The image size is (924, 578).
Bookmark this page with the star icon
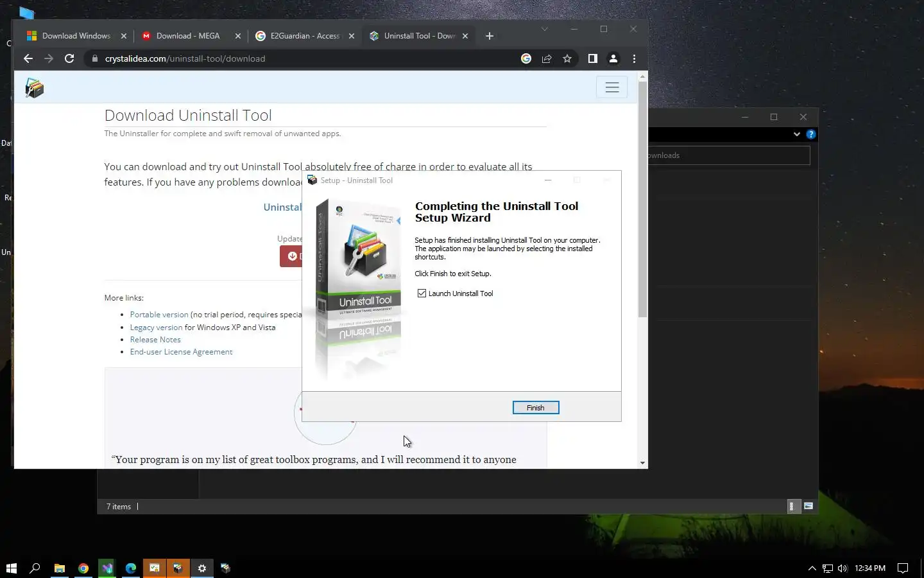(x=567, y=58)
